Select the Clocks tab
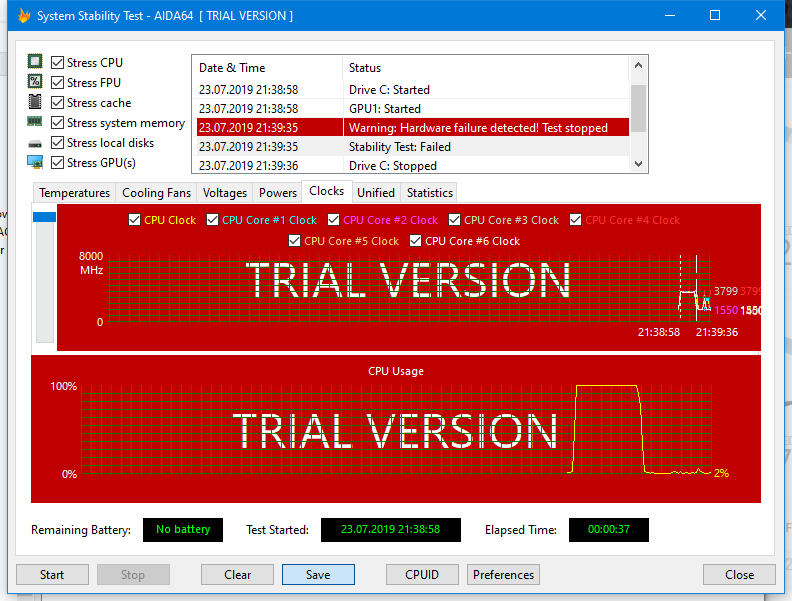This screenshot has width=792, height=601. coord(326,191)
